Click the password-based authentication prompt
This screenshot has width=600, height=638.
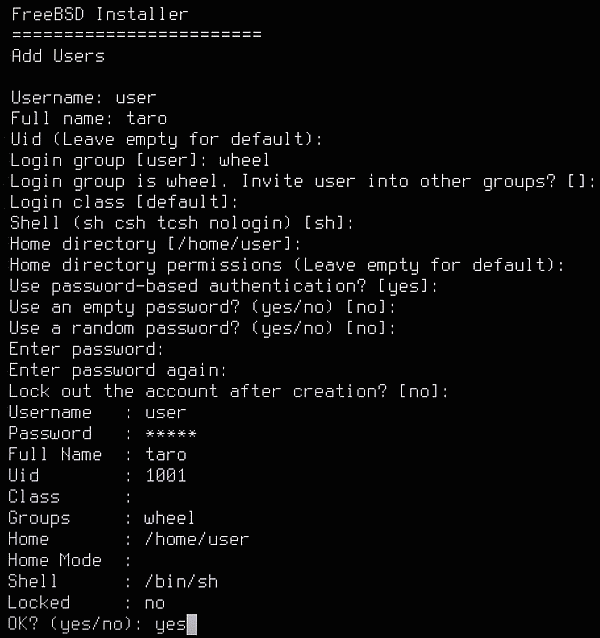tap(224, 286)
